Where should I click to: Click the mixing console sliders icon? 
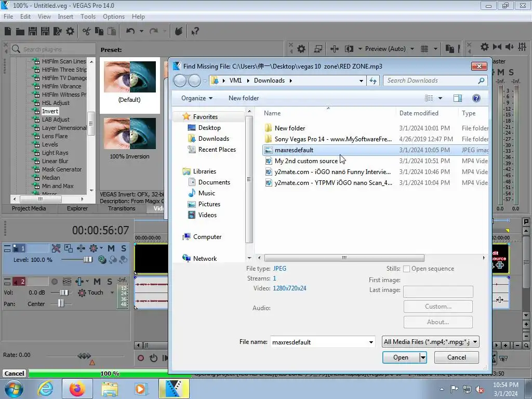(522, 46)
